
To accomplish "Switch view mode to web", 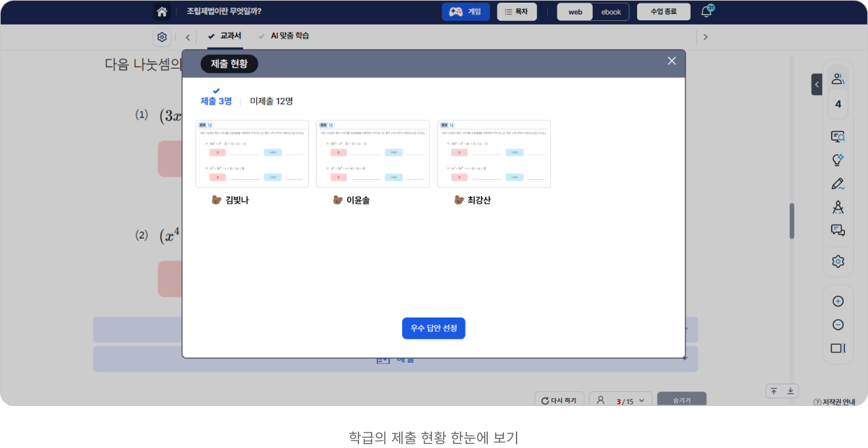I will coord(575,12).
